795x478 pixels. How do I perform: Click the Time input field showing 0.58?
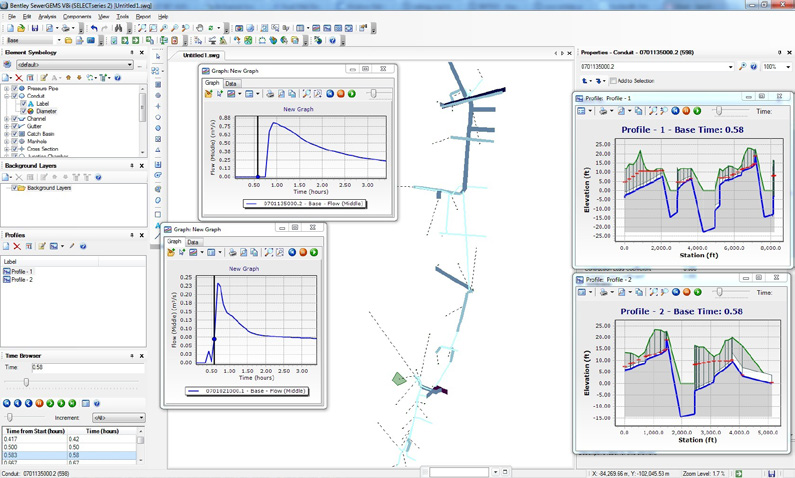(x=88, y=367)
